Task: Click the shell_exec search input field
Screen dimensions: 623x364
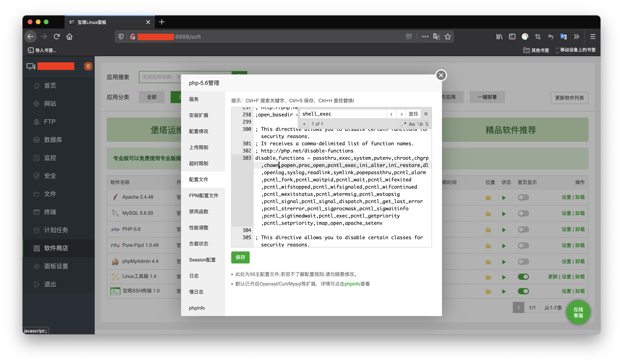Action: 343,114
